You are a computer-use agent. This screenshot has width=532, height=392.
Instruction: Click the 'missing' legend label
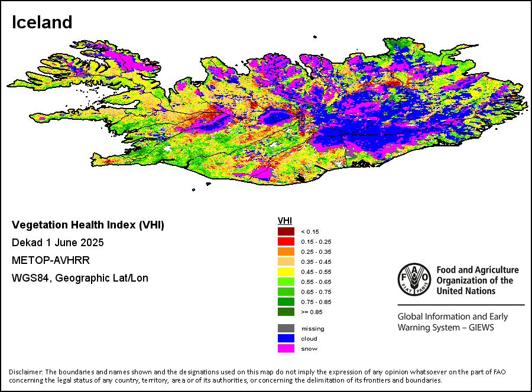pos(313,329)
